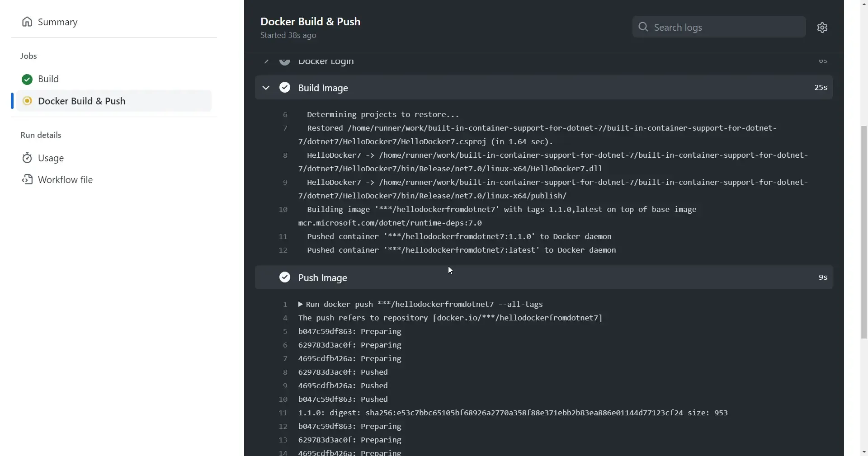868x456 pixels.
Task: Click the Usage link in Run details
Action: pos(51,158)
